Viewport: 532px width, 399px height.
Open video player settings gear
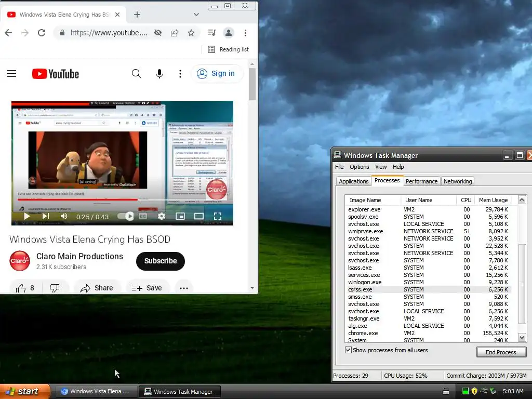pos(162,216)
